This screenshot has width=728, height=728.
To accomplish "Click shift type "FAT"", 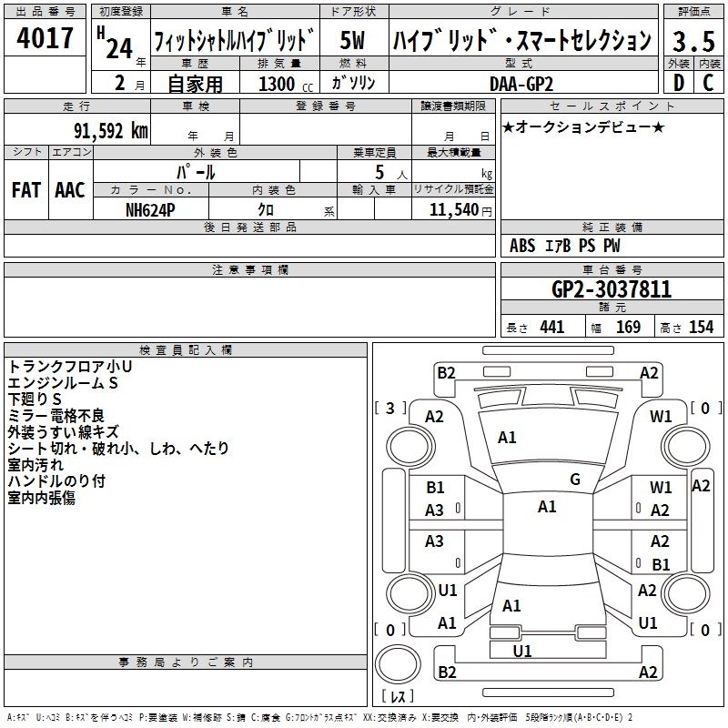I will pyautogui.click(x=26, y=190).
